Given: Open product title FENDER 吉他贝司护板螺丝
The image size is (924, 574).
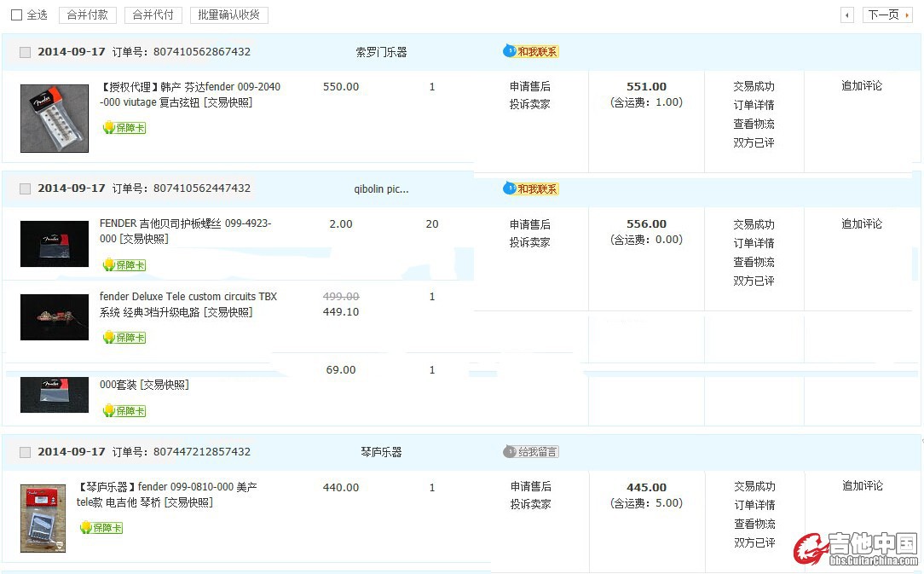Looking at the screenshot, I should [x=185, y=230].
